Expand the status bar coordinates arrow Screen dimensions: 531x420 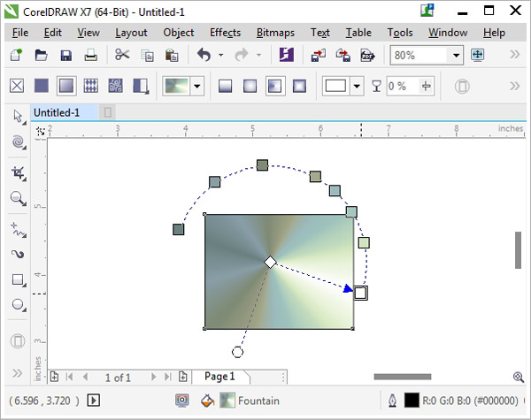[x=94, y=401]
